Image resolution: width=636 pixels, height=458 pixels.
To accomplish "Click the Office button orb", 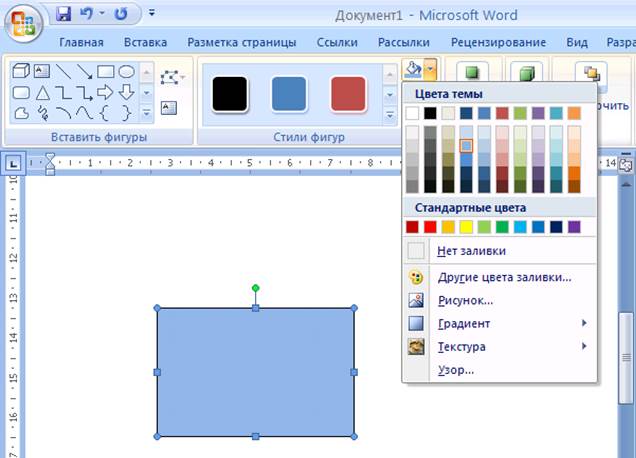I will 22,23.
